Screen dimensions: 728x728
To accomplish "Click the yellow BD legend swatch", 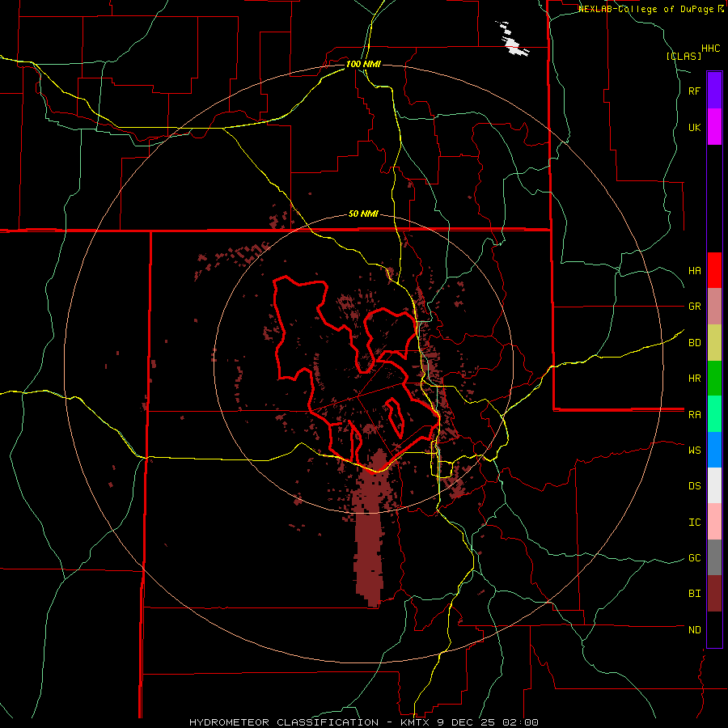I will tap(714, 342).
